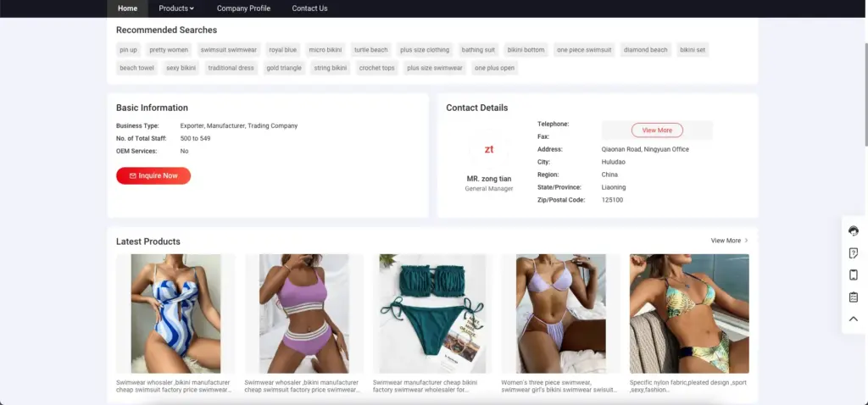Open 'Swimwear manufacturer cheap bikini' product title
The width and height of the screenshot is (868, 405).
[426, 386]
